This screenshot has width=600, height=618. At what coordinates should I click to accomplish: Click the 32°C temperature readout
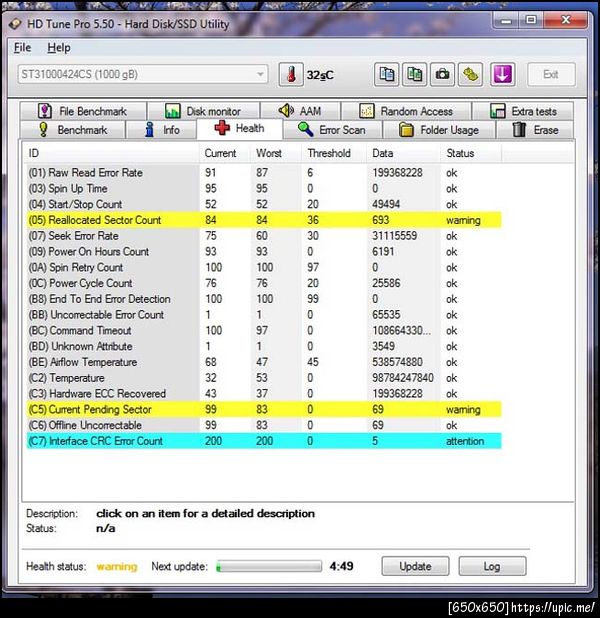tap(320, 75)
